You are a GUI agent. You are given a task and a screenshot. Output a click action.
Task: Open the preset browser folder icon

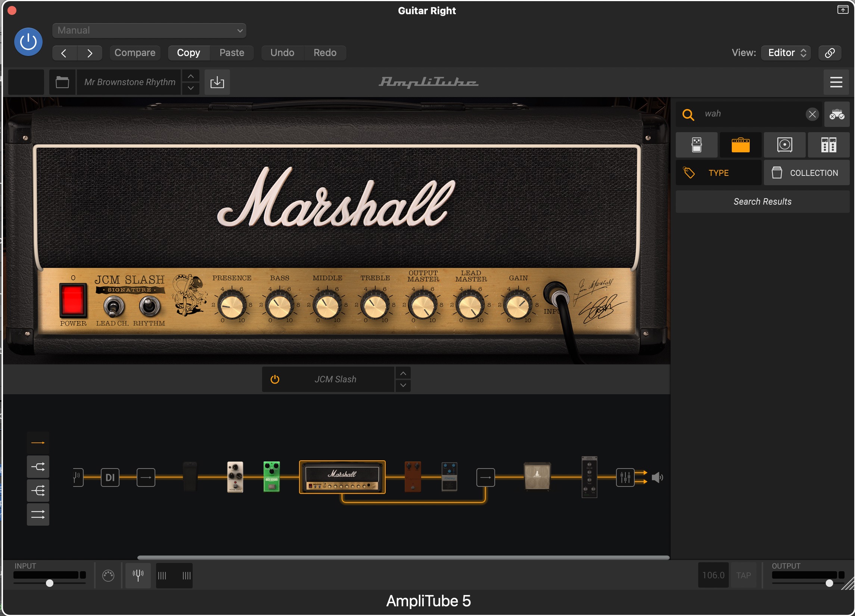click(x=62, y=82)
